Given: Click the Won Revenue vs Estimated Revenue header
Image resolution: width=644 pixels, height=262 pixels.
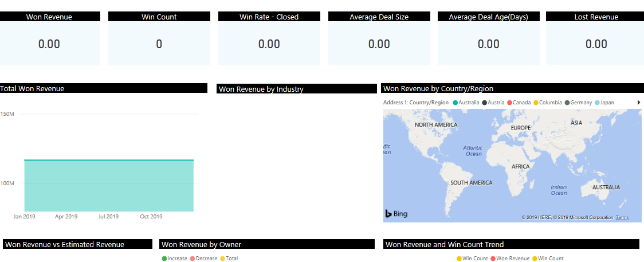Looking at the screenshot, I should (x=65, y=245).
